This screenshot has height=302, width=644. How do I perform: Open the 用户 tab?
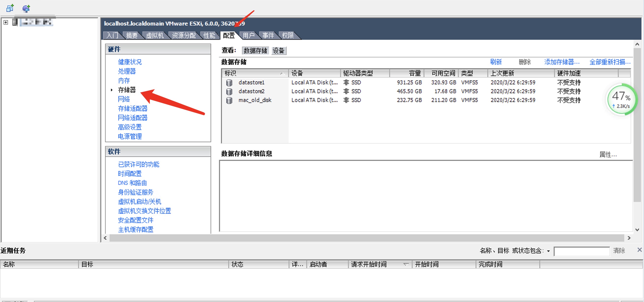coord(249,36)
